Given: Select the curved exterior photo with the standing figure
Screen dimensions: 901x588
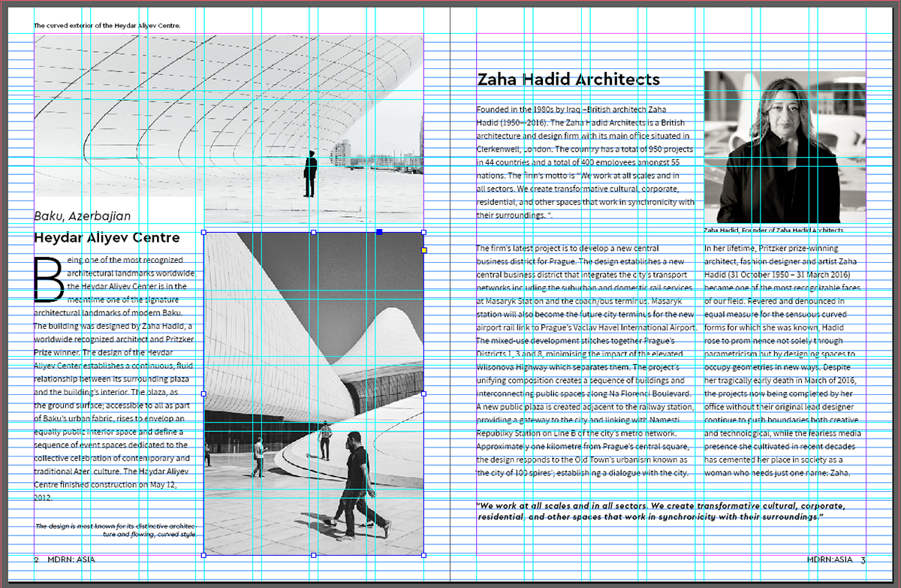Looking at the screenshot, I should 228,128.
